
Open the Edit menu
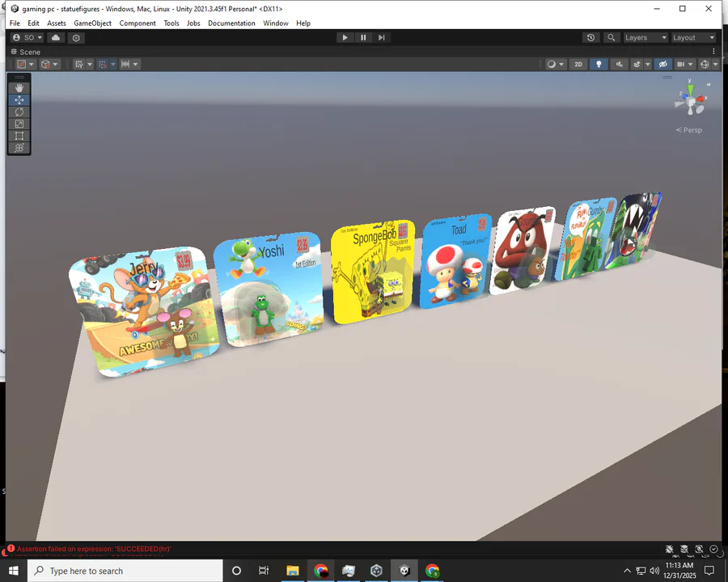click(33, 23)
